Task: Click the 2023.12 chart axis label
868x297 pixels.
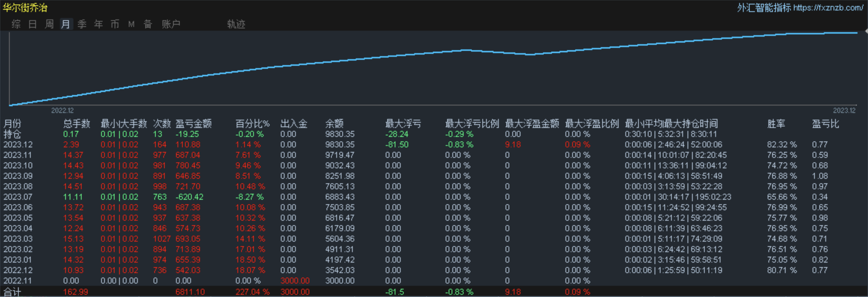Action: (x=844, y=110)
